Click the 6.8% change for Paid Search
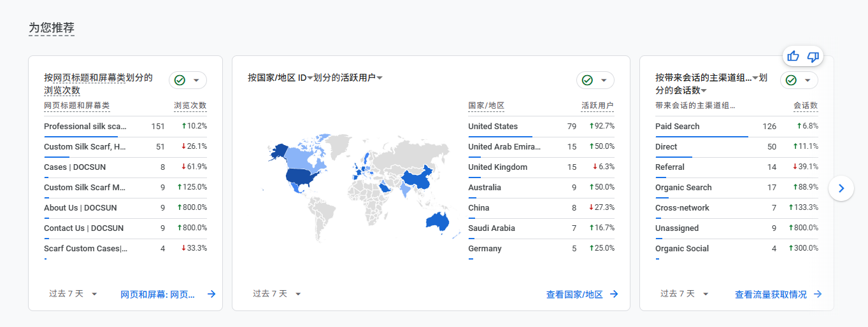This screenshot has height=327, width=868. click(808, 126)
